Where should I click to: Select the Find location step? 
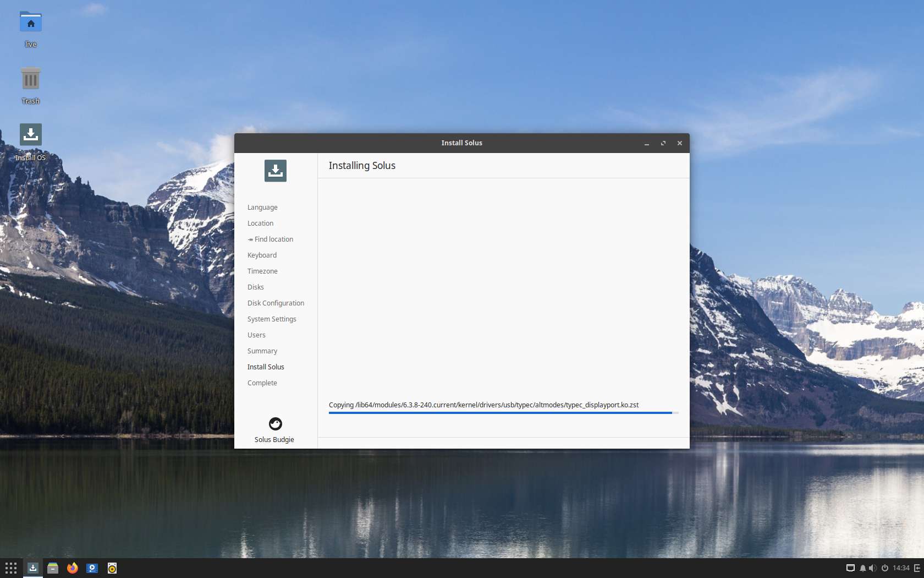(271, 239)
